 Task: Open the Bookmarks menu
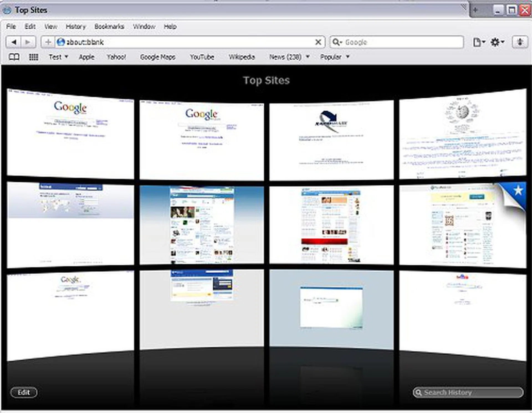point(109,27)
